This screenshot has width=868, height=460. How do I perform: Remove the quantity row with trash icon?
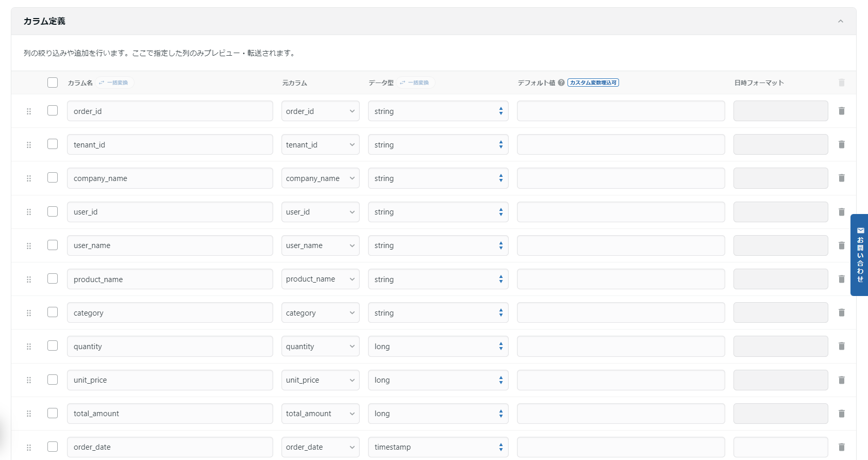click(841, 346)
